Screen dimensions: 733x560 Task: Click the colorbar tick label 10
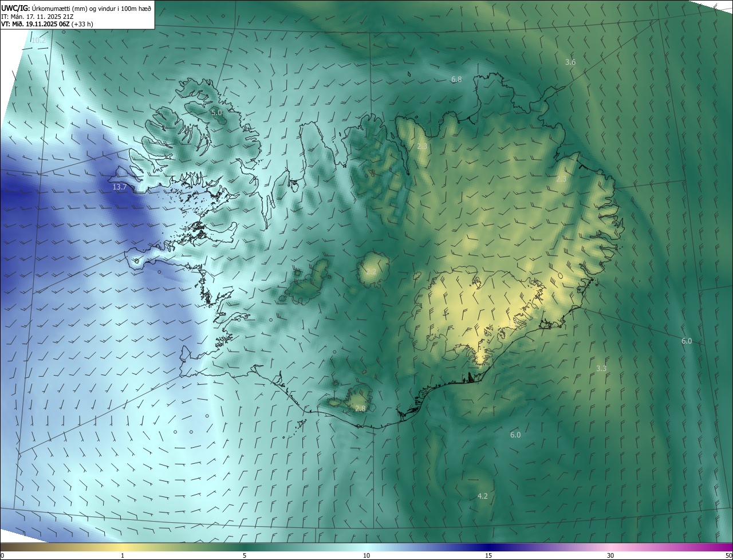point(366,556)
